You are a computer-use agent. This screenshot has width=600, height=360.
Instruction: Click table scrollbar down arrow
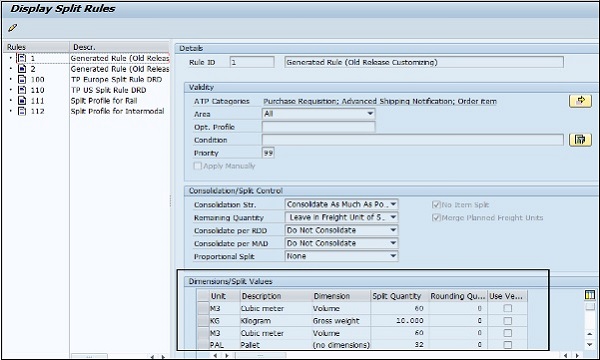tap(590, 344)
